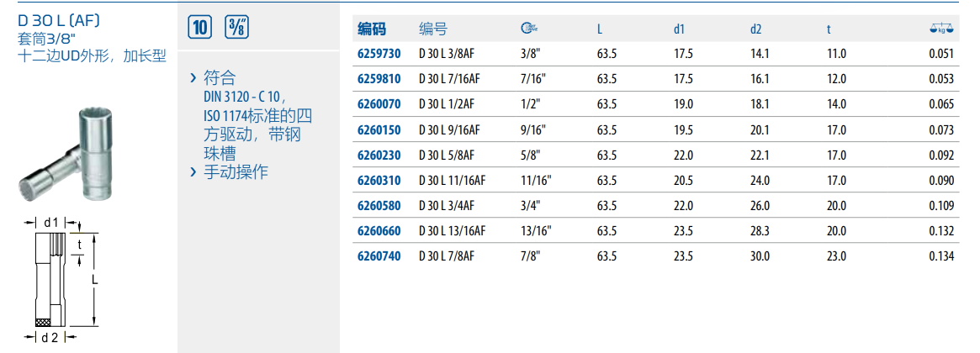Click the socket dimension diagram with d1, d2

56,282
